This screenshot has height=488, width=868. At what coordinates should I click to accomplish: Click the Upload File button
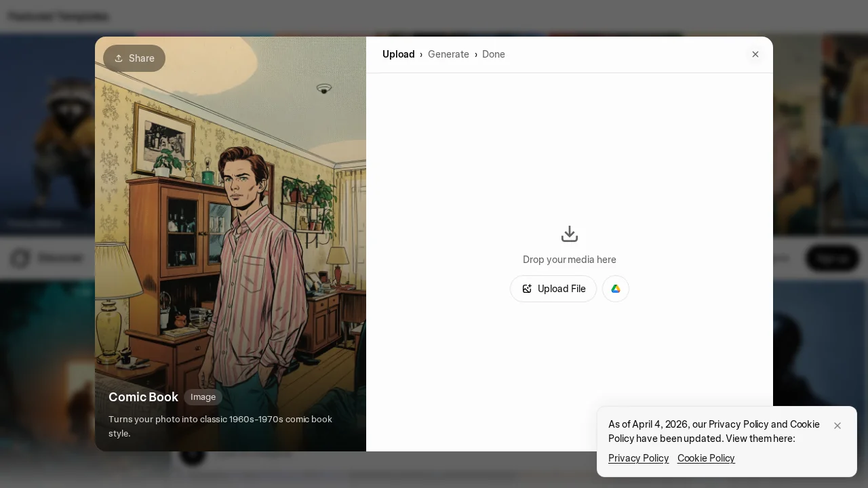click(x=553, y=289)
